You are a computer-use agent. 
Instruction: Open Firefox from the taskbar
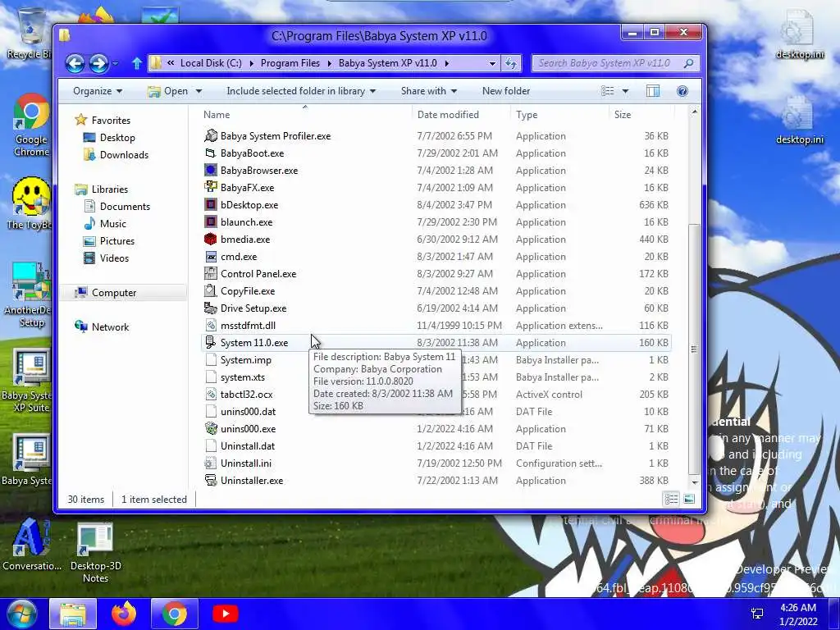(124, 614)
